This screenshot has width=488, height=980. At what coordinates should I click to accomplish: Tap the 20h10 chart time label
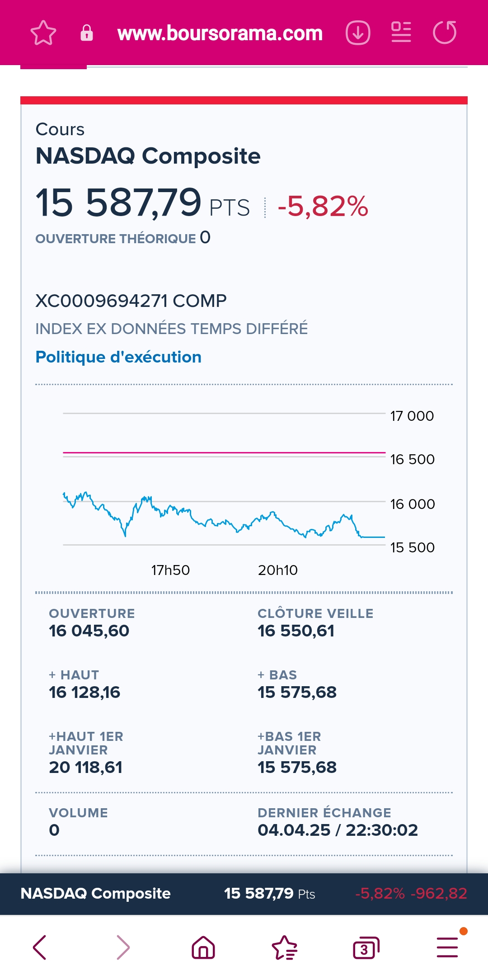[x=278, y=570]
